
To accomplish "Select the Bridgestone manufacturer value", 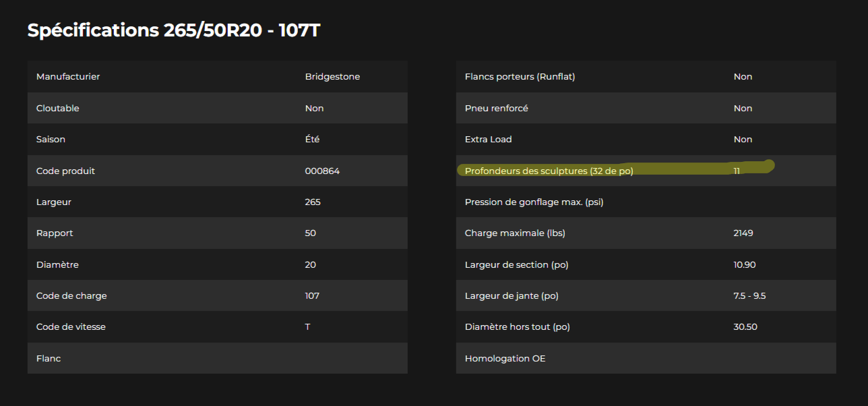I will point(332,77).
